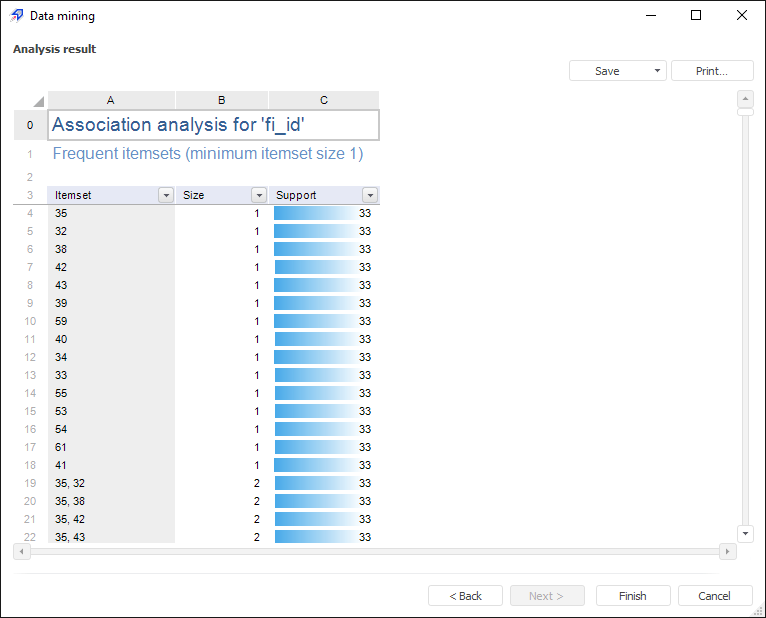Click the vertical scrollbar down arrow
The image size is (766, 618).
coord(745,533)
